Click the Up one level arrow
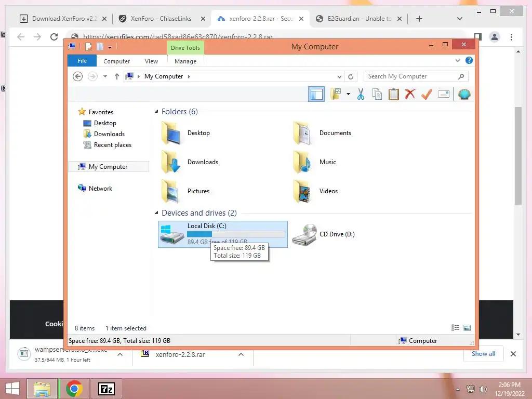 (117, 76)
